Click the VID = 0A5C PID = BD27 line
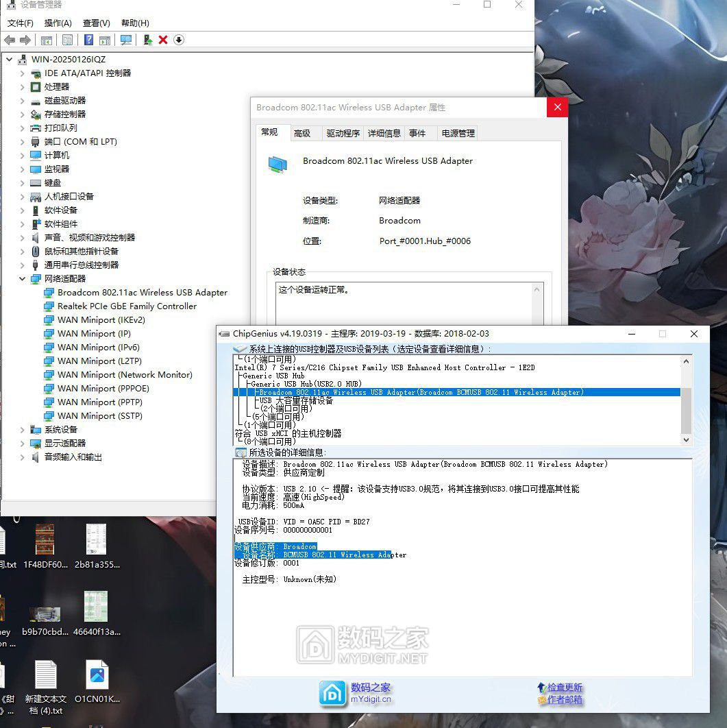Viewport: 727px width, 728px height. click(x=326, y=522)
